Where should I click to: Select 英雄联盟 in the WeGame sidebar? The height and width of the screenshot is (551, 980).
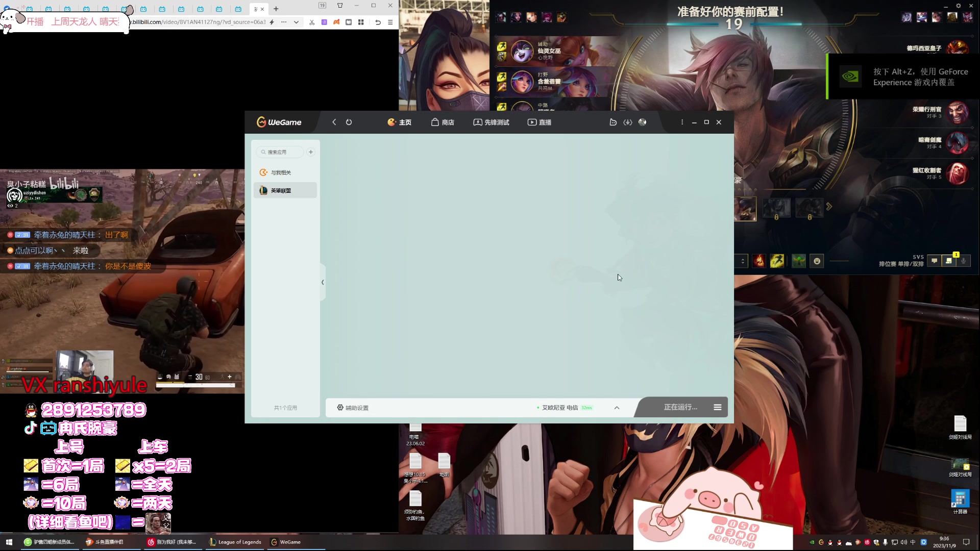coord(285,190)
